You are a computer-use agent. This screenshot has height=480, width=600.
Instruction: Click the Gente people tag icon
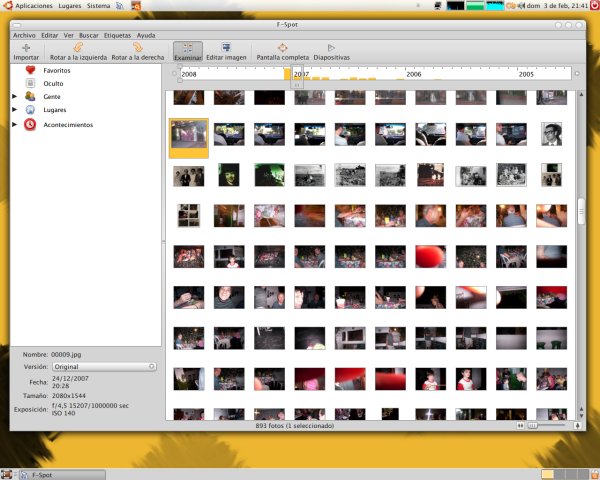[30, 96]
